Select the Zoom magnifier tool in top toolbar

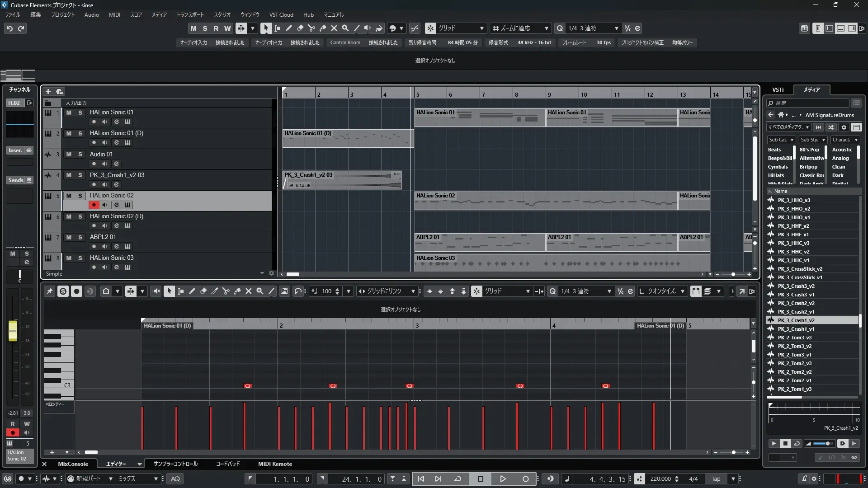pos(345,28)
